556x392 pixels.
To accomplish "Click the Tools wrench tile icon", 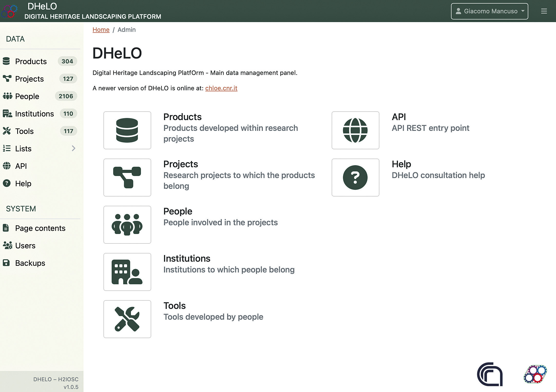I will coord(127,319).
